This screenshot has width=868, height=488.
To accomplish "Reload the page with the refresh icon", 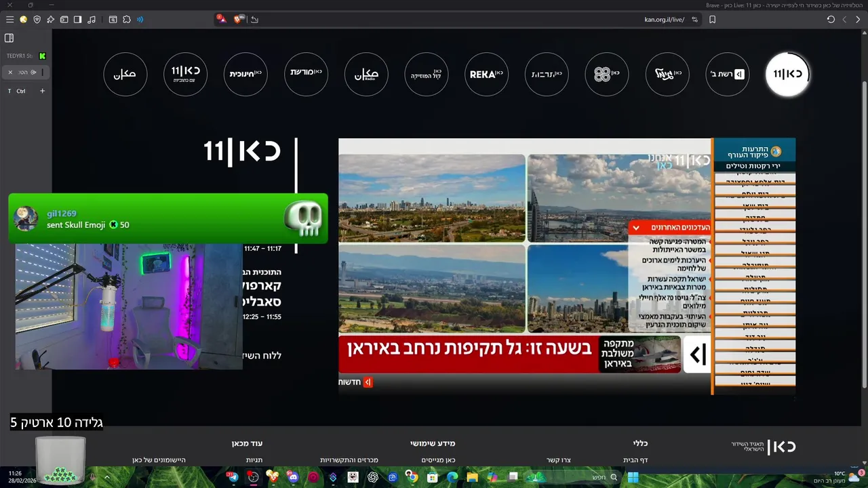I will (831, 20).
